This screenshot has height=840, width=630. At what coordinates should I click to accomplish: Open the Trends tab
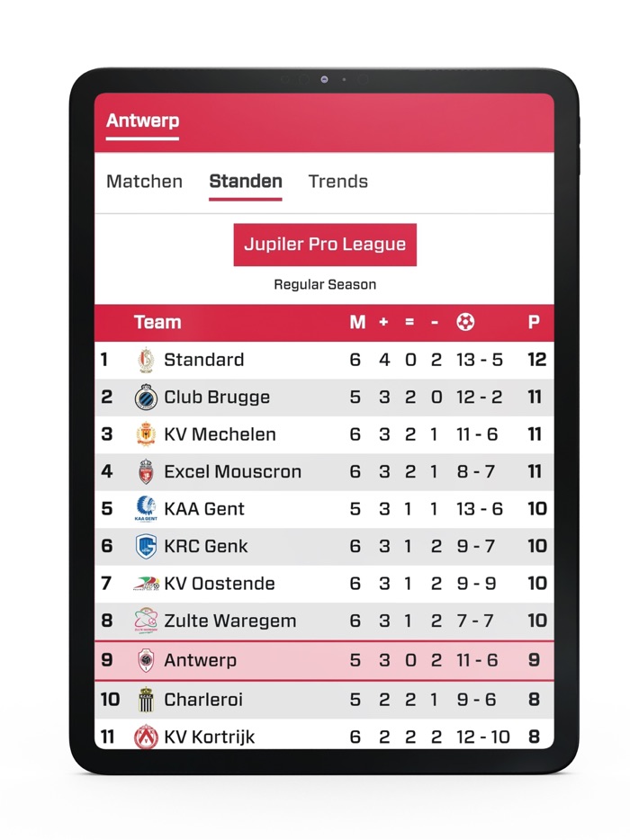click(337, 182)
